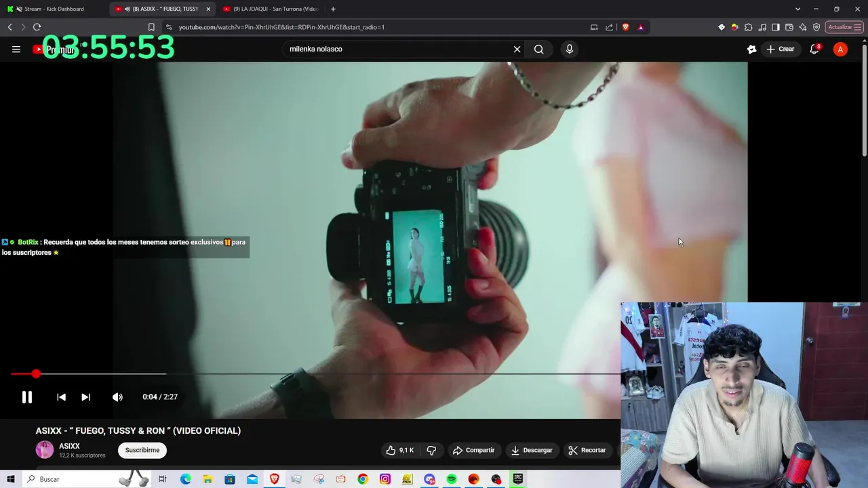Open Spotify from taskbar
The height and width of the screenshot is (488, 868).
point(452,479)
